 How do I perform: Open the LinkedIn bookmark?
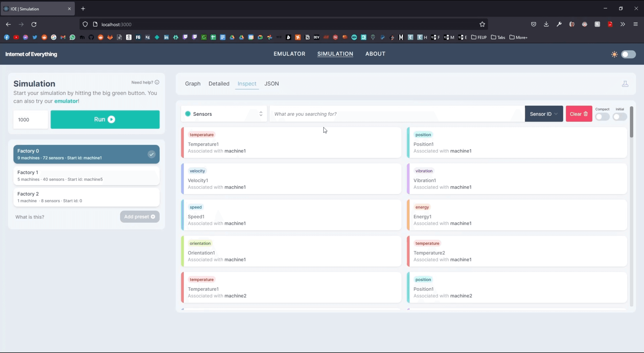(x=166, y=37)
